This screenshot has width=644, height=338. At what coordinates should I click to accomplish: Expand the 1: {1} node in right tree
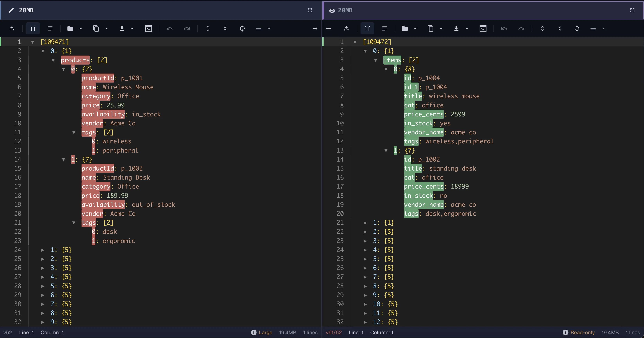pos(365,223)
